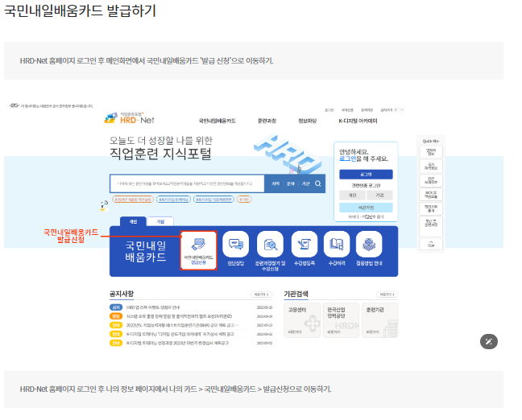Click the training course search input field
Screen dimensions: 522x420
click(187, 183)
